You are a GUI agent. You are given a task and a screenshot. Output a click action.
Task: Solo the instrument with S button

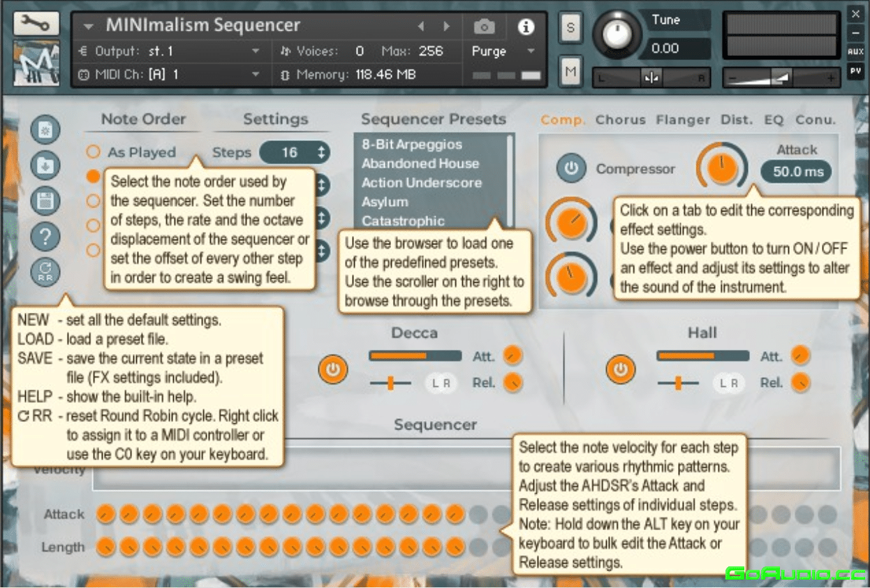tap(570, 28)
